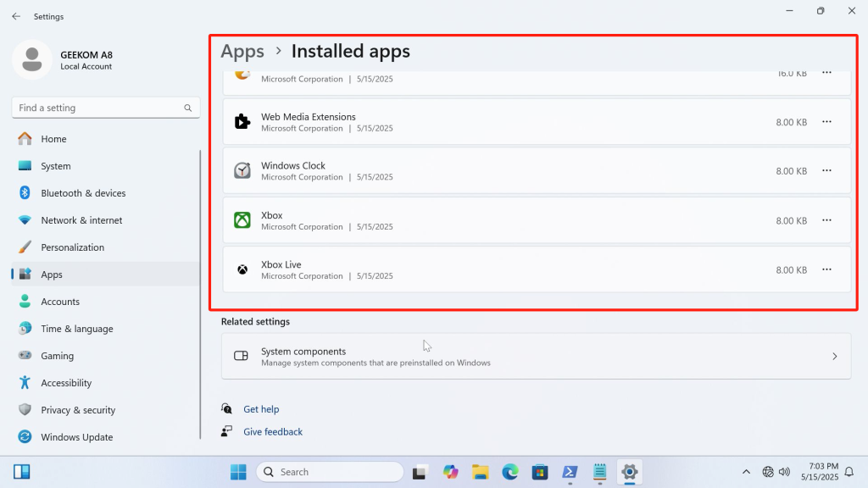Open Gaming settings
The width and height of the screenshot is (868, 488).
point(105,356)
